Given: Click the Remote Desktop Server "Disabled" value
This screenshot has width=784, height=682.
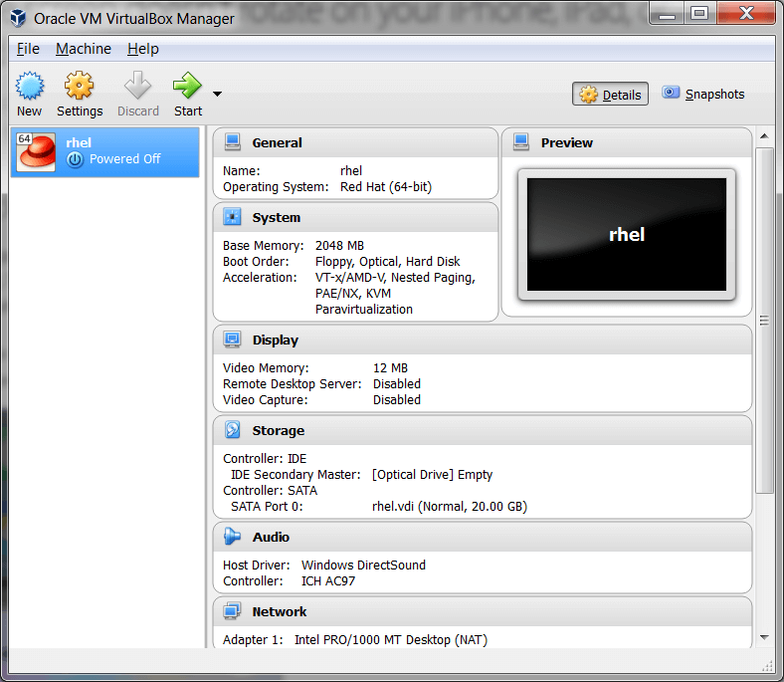Looking at the screenshot, I should tap(397, 383).
